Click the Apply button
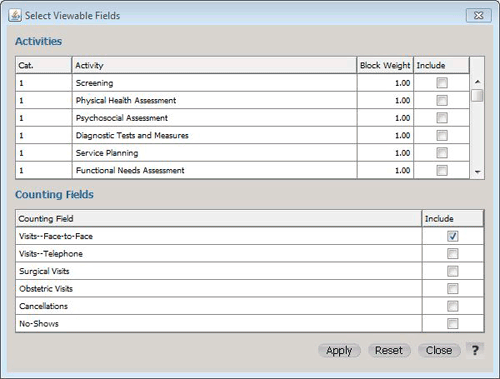This screenshot has width=500, height=379. [339, 350]
